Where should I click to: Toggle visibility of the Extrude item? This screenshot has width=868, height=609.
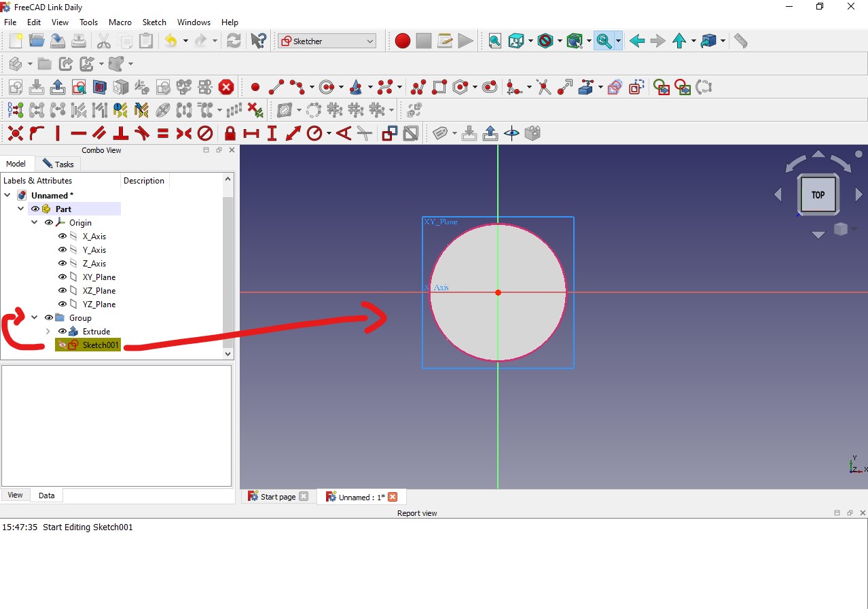coord(62,331)
